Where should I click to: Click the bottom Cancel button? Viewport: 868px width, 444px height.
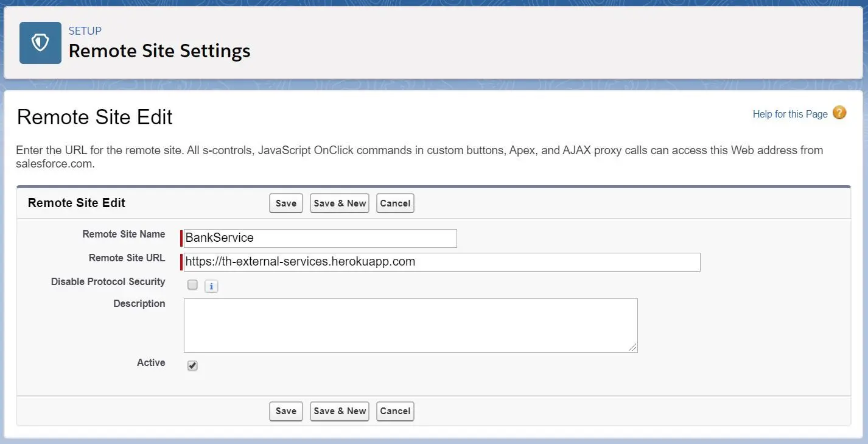(395, 411)
